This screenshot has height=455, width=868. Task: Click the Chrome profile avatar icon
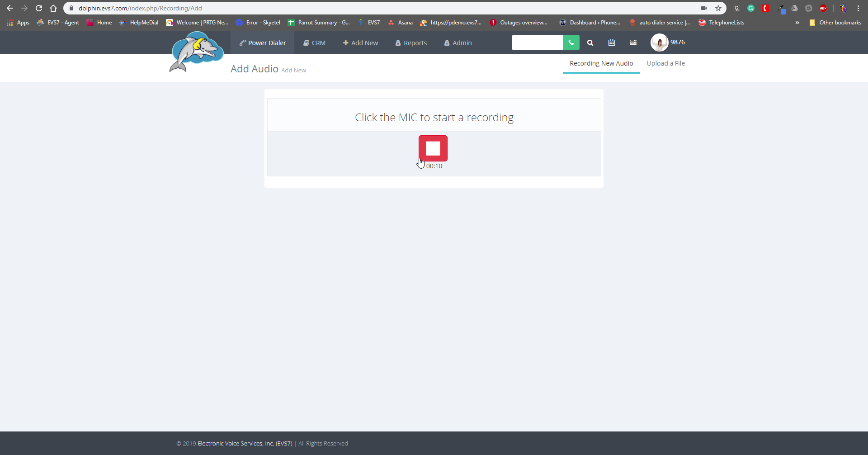coord(843,8)
